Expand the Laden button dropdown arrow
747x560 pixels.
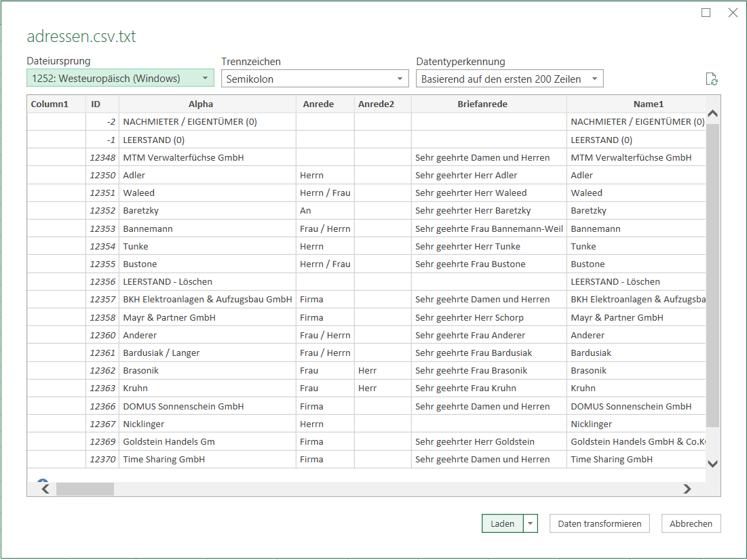[x=531, y=523]
